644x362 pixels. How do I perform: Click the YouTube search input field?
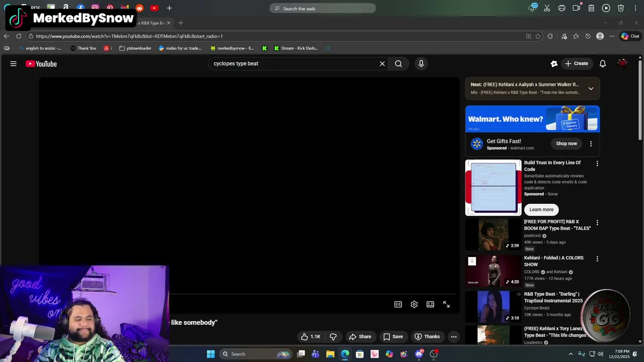tap(294, 64)
